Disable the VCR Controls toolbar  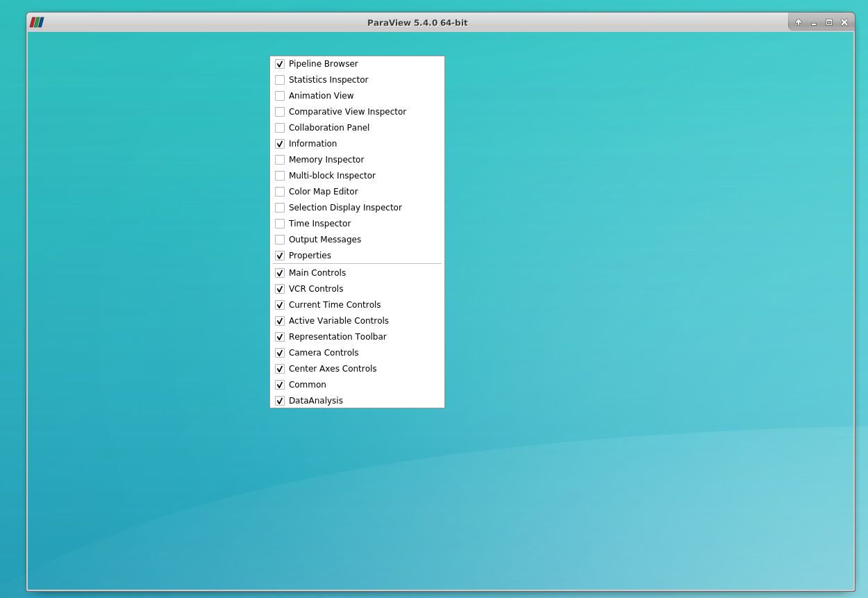pyautogui.click(x=357, y=289)
